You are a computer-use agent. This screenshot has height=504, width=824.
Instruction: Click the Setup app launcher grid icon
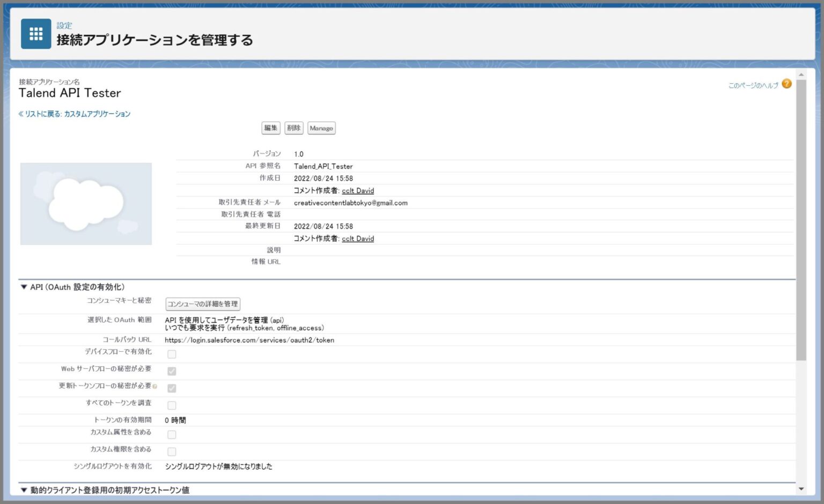(x=35, y=34)
